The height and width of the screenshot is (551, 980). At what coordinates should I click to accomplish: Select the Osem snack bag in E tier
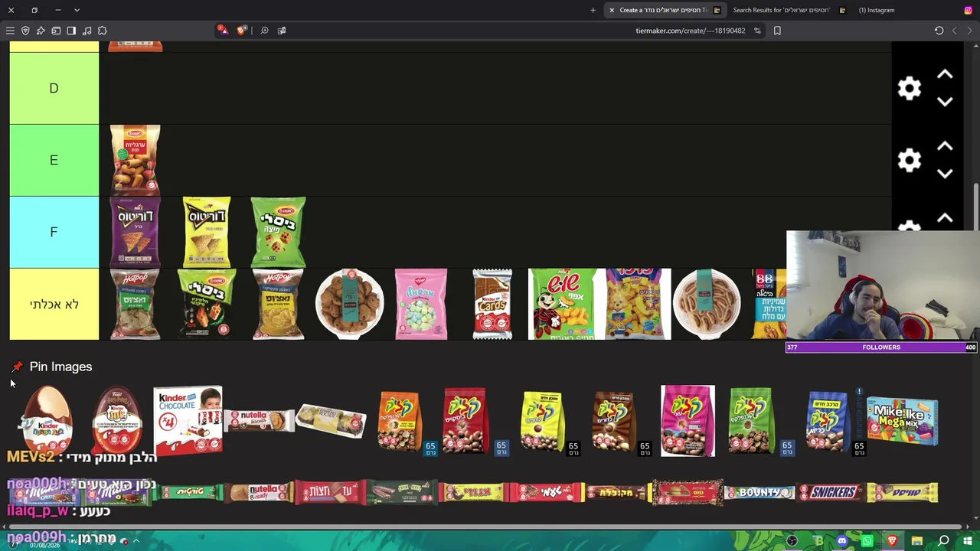(135, 160)
